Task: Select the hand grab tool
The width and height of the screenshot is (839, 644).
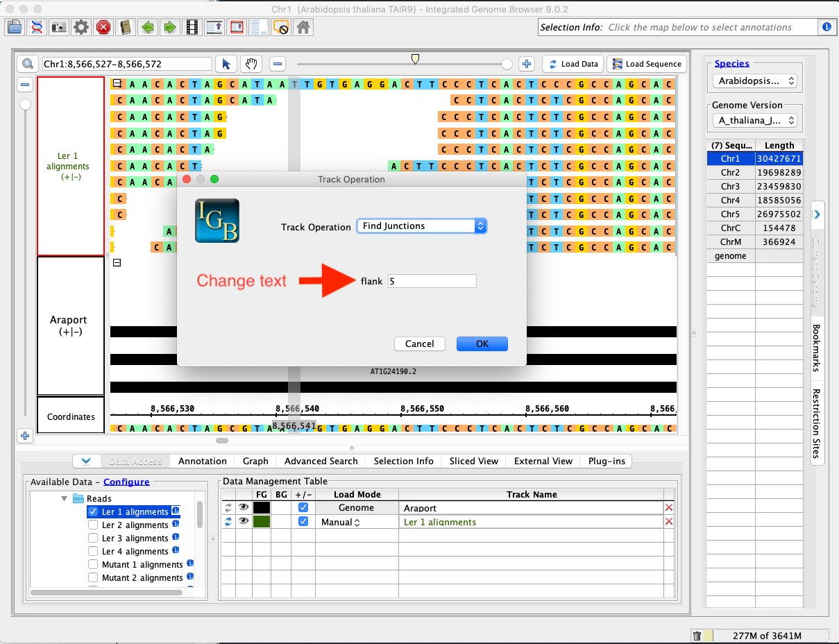Action: [x=251, y=64]
